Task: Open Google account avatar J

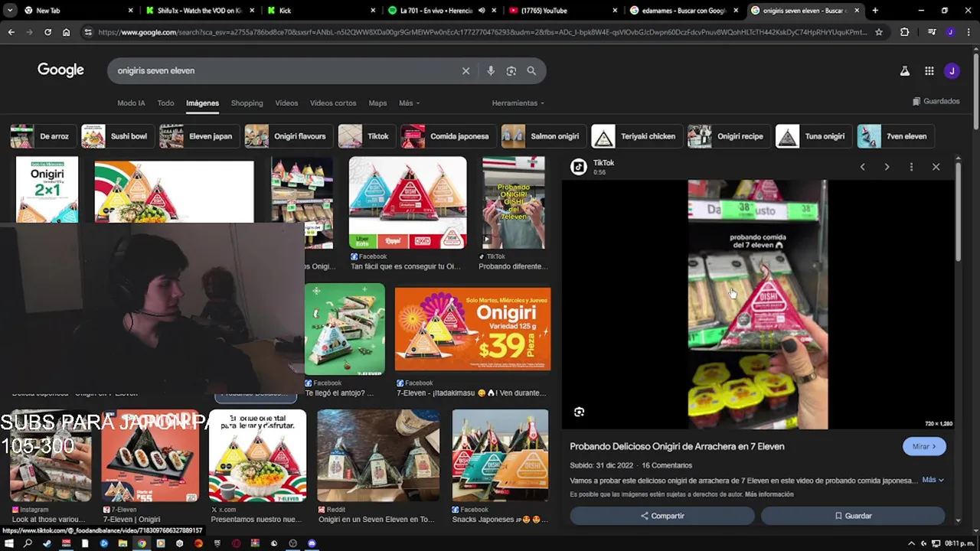Action: click(952, 70)
